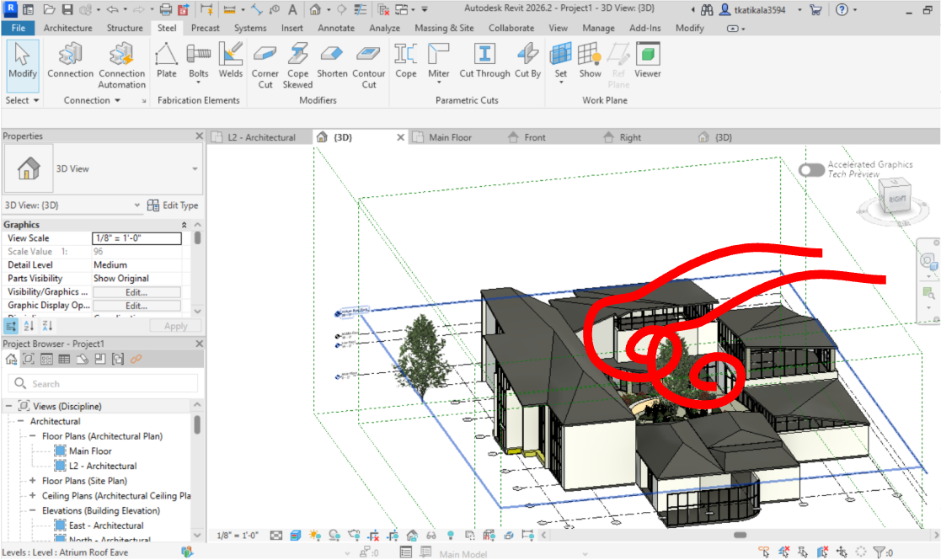
Task: Open the 3D View type selector dropdown
Action: point(195,169)
